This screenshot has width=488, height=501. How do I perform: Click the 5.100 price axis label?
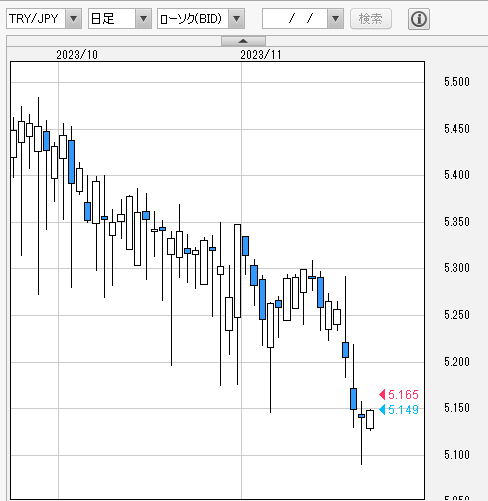[457, 455]
